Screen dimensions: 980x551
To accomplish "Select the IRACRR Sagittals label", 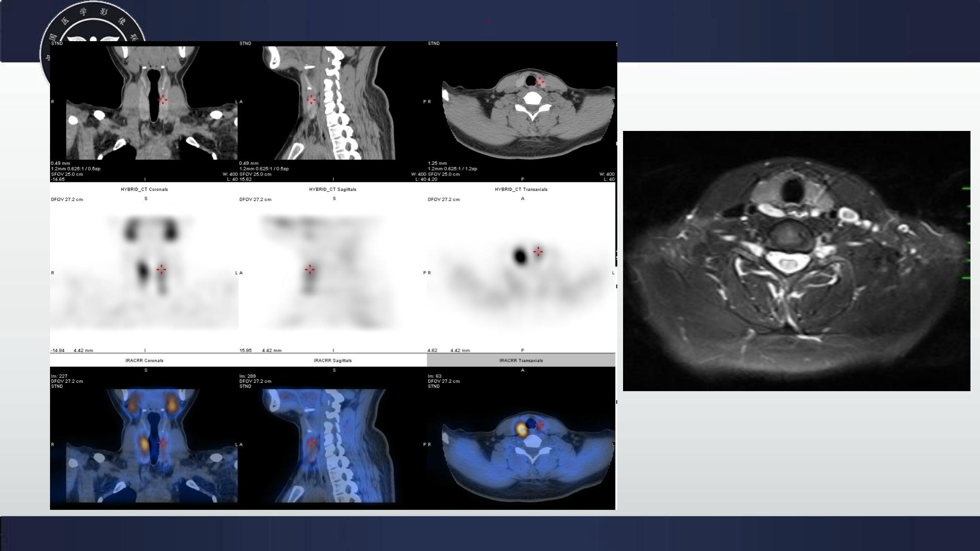I will click(332, 361).
